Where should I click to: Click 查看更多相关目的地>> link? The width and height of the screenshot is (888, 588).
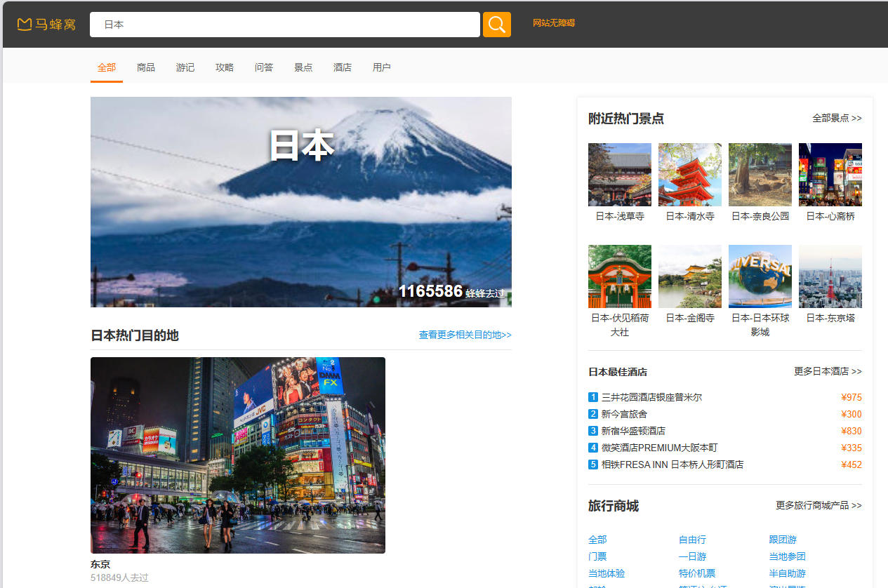(465, 335)
